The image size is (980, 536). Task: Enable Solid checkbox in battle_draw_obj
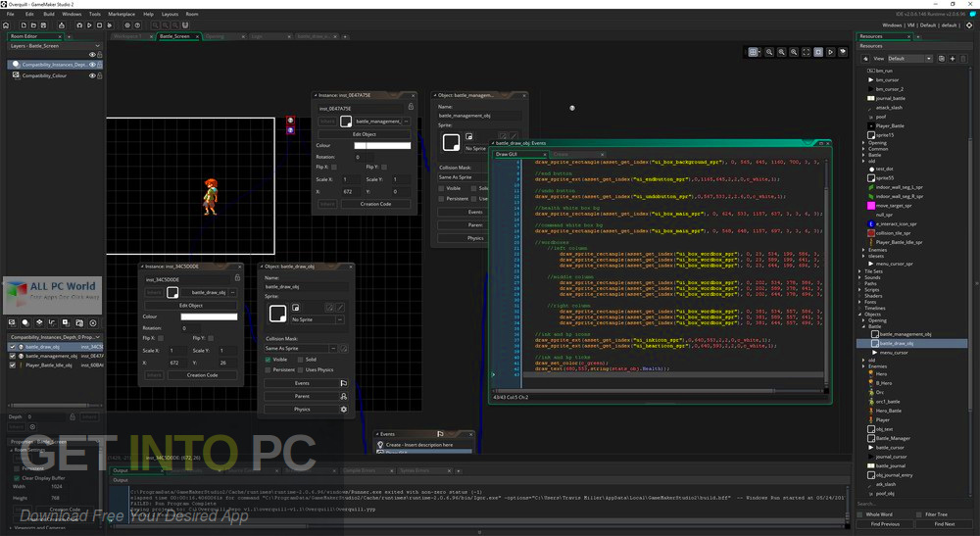300,360
